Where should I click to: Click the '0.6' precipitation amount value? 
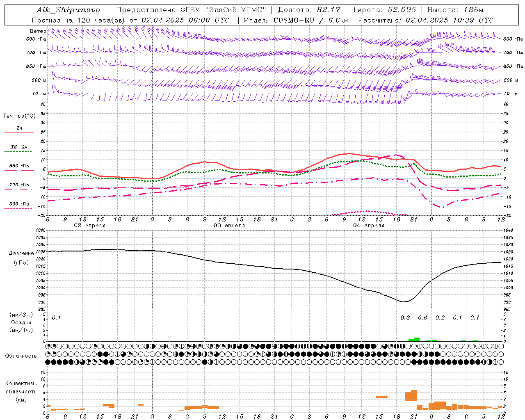pos(422,317)
